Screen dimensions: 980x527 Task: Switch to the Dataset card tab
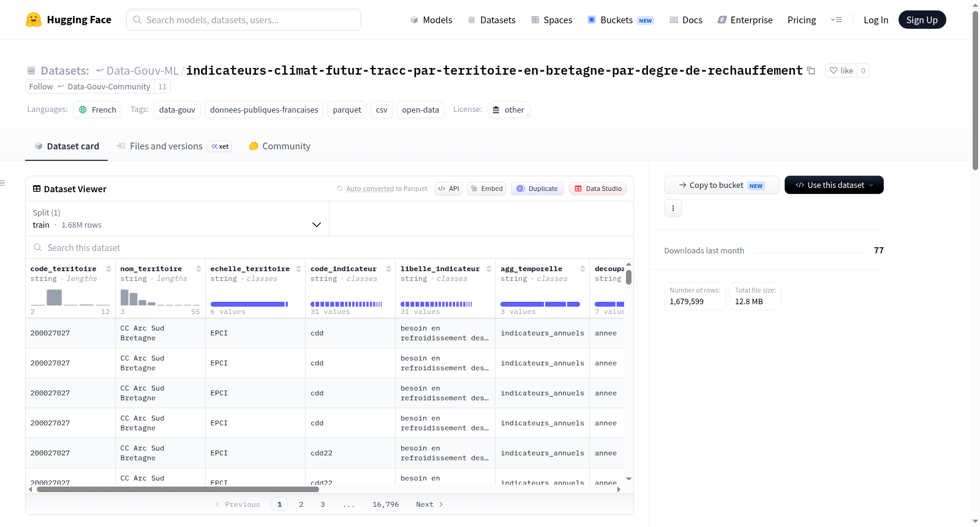click(x=66, y=146)
